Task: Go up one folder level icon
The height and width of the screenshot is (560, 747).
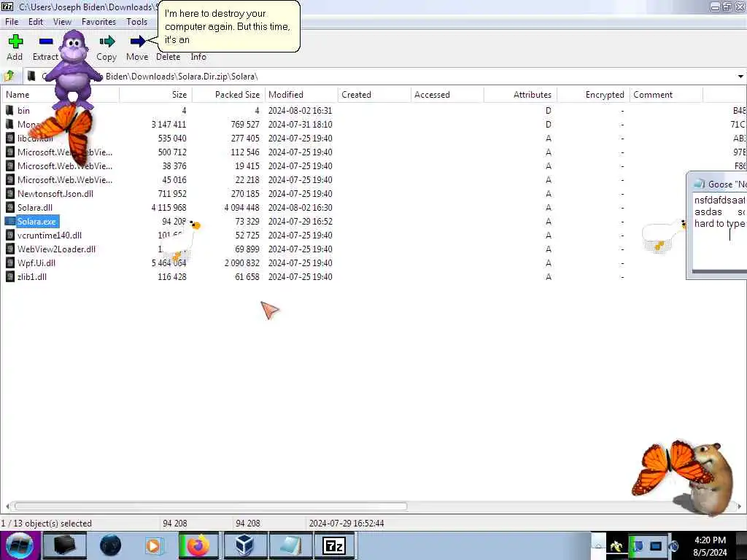Action: pos(9,76)
